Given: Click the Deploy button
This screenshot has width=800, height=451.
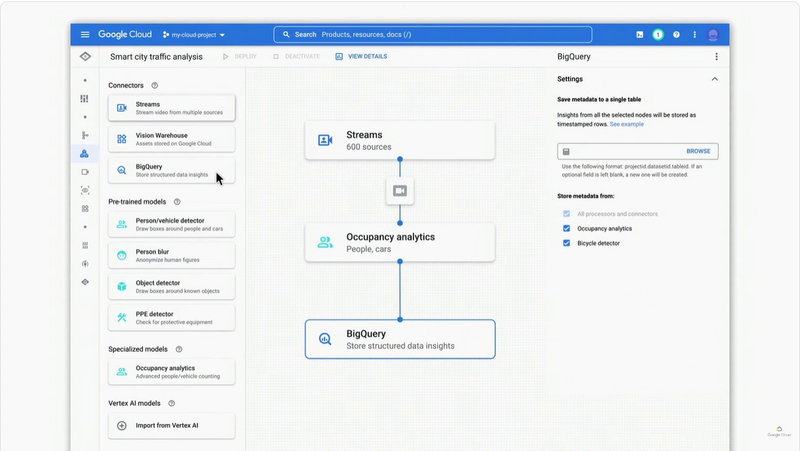Looking at the screenshot, I should (x=240, y=57).
